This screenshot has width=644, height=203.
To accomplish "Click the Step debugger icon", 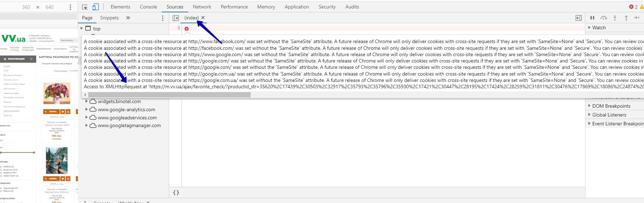I will point(637,18).
